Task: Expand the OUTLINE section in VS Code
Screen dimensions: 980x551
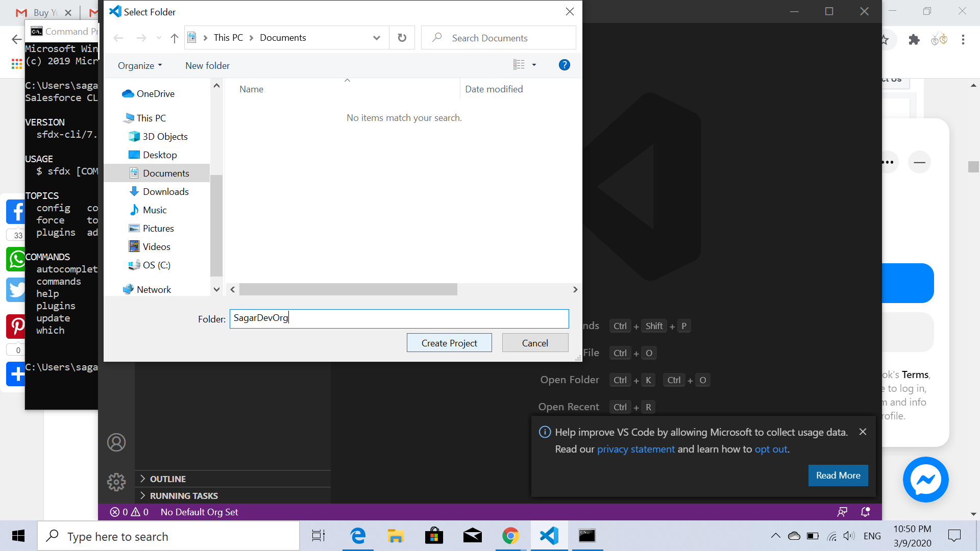Action: tap(233, 479)
